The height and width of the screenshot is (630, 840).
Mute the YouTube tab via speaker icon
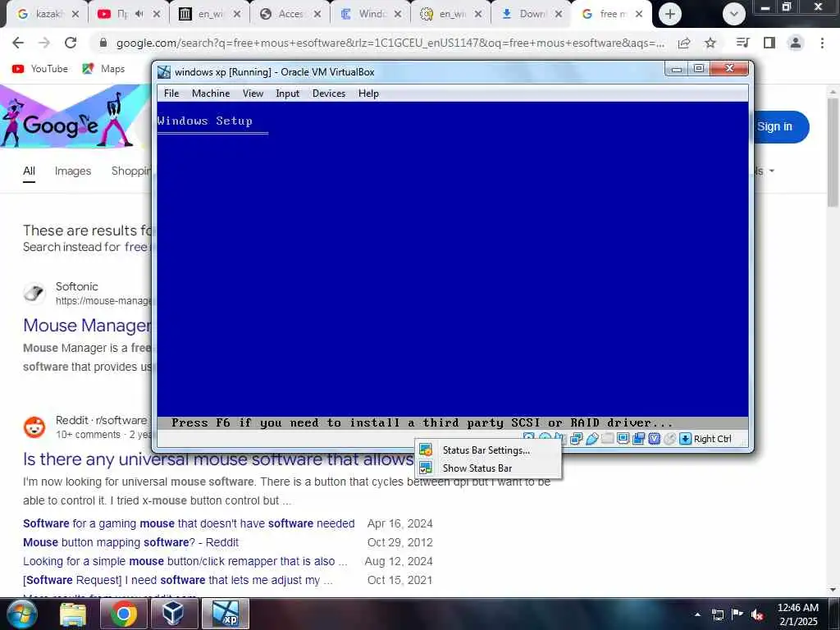click(x=139, y=14)
